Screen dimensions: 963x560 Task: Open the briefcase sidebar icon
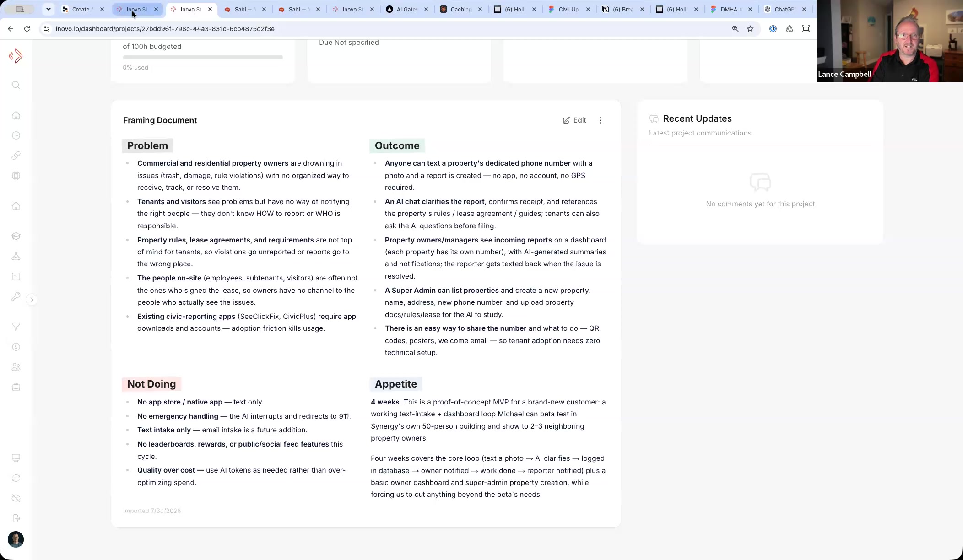[16, 387]
